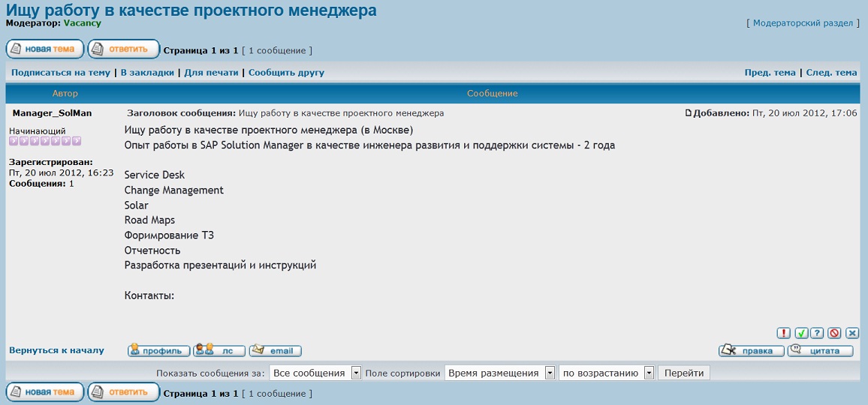Click the blue question mark icon
868x405 pixels.
[817, 333]
